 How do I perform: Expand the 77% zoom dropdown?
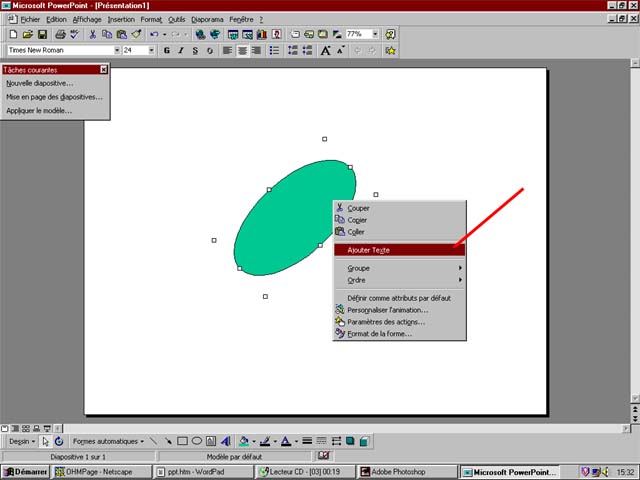coord(375,34)
